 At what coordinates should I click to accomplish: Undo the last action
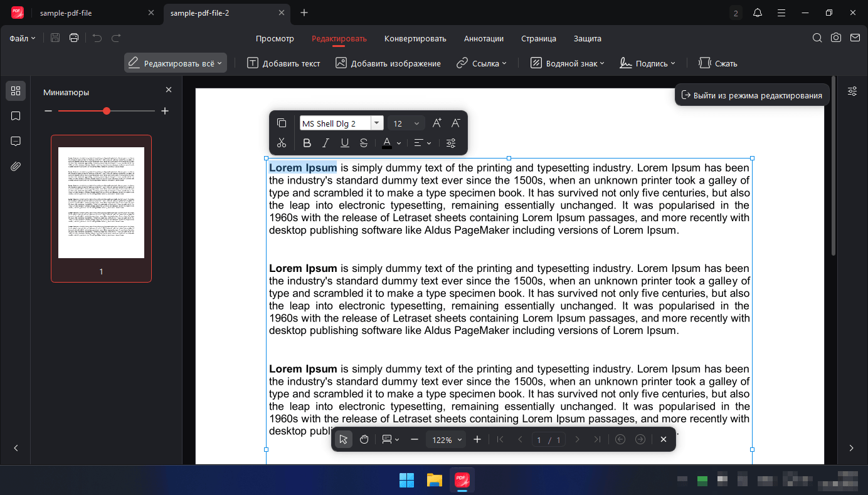97,38
